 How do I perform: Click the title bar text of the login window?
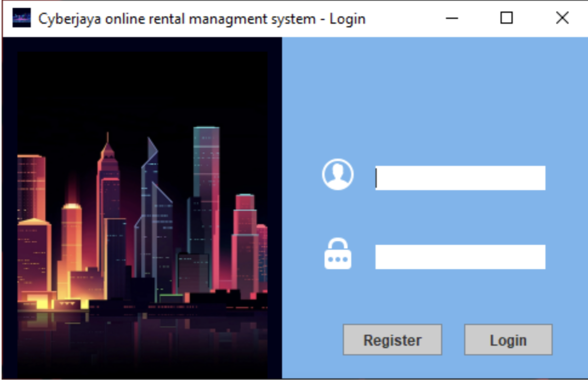tap(202, 18)
